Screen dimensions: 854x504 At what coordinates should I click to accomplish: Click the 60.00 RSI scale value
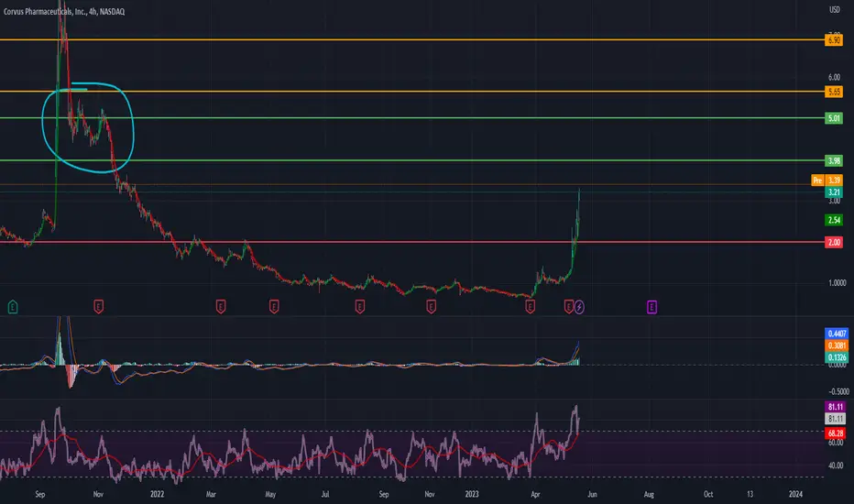[x=835, y=443]
